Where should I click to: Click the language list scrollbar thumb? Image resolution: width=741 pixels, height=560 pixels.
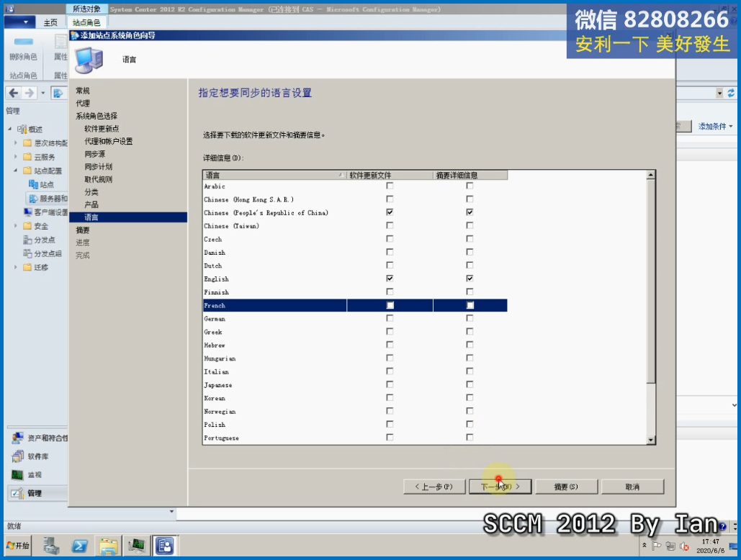651,281
